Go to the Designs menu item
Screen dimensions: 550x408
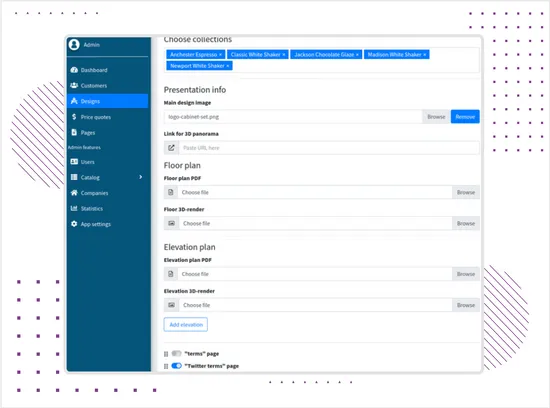point(107,101)
